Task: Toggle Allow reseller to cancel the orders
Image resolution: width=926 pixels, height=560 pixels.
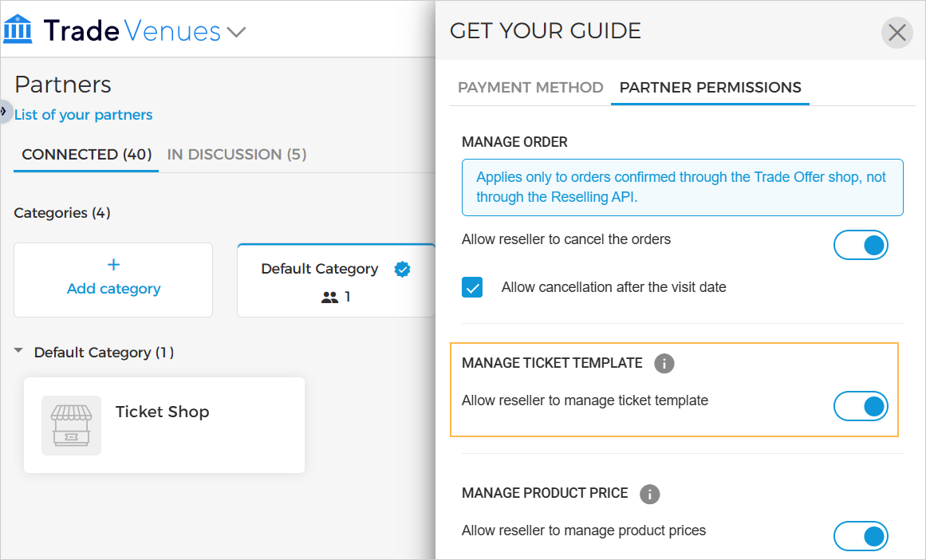Action: coord(861,246)
